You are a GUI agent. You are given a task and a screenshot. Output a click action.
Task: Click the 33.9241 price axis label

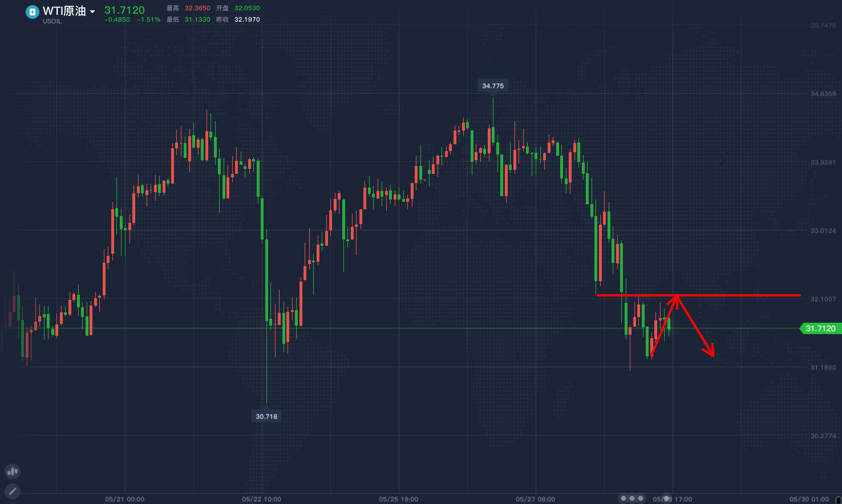click(823, 162)
